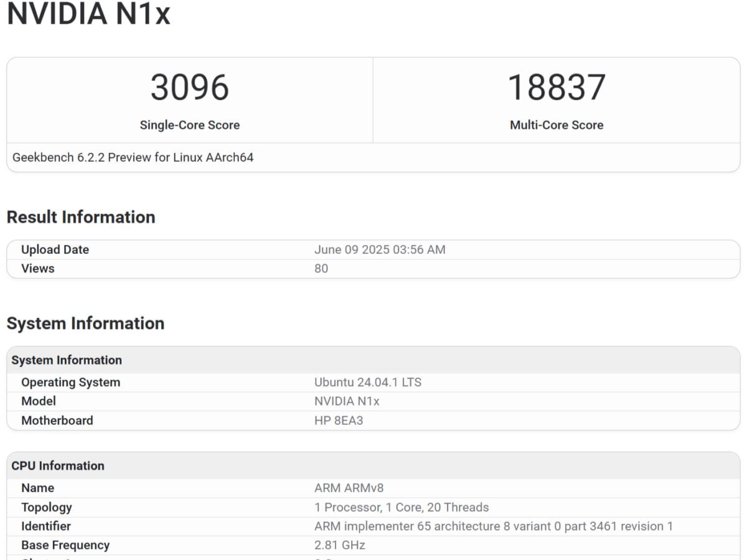Select the NVIDIA N1x model value

pyautogui.click(x=347, y=401)
